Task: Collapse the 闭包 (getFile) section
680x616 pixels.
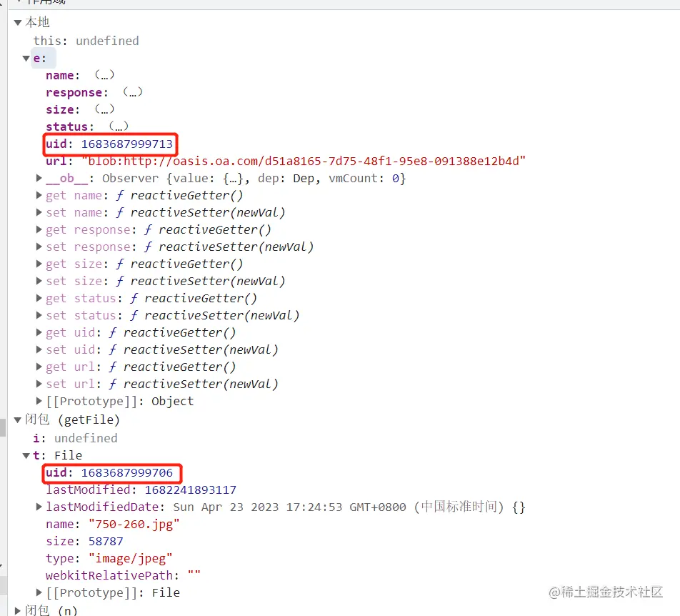Action: click(18, 419)
